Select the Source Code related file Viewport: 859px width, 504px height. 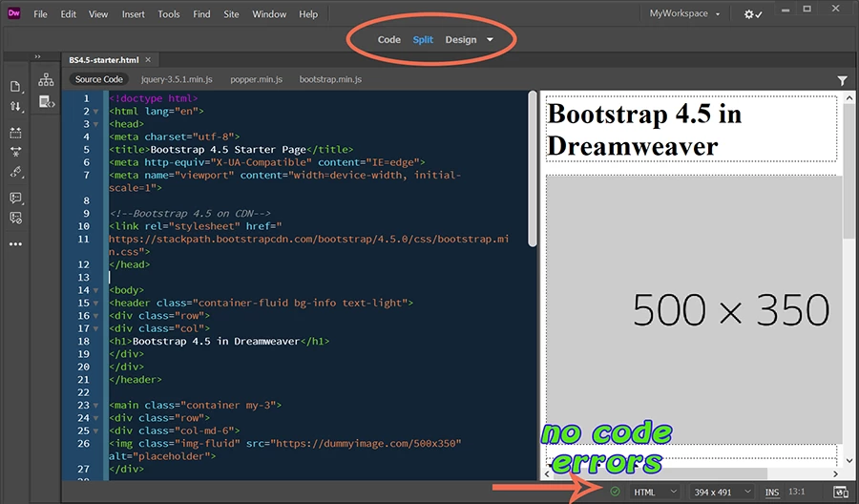click(98, 79)
